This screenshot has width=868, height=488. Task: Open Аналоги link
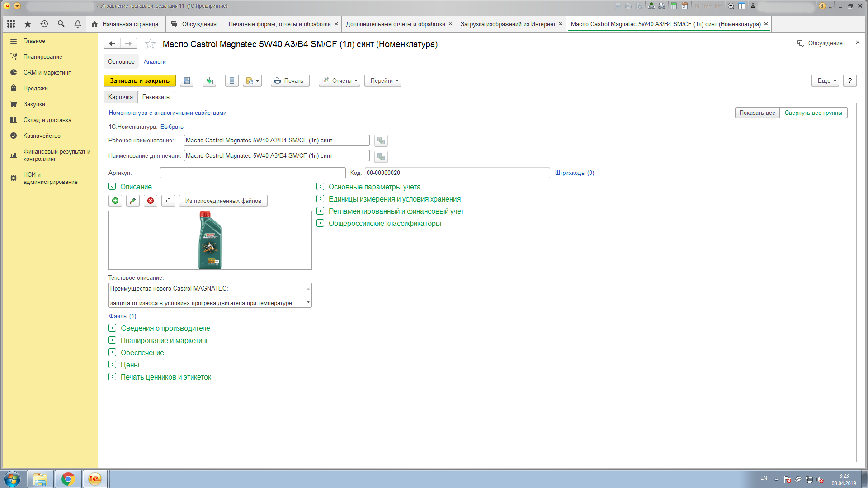click(155, 62)
